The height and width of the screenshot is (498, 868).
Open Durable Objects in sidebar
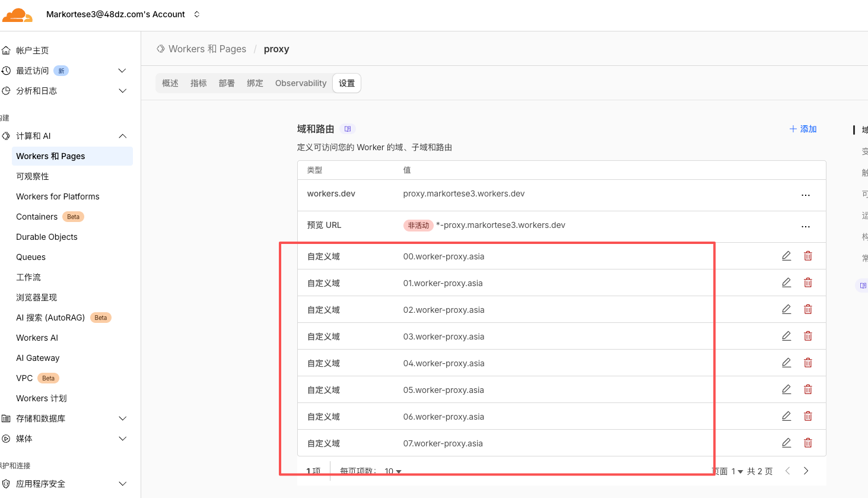[47, 237]
